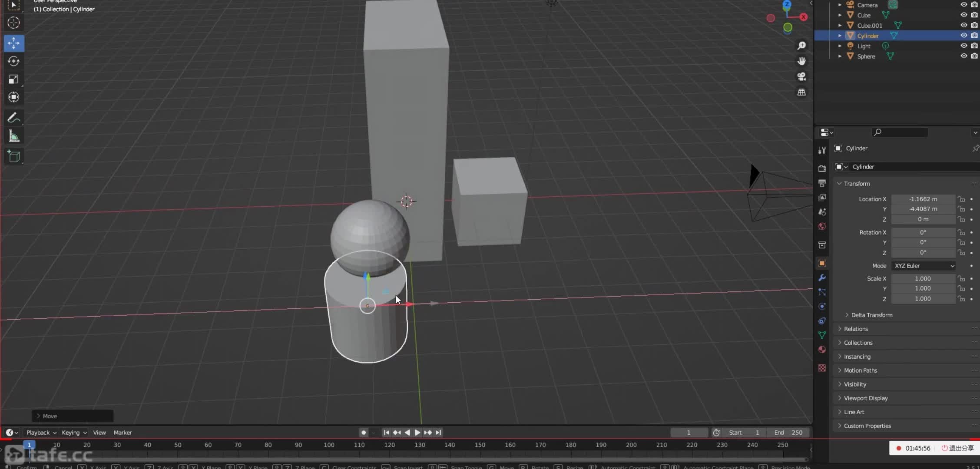
Task: Open the Tool properties tab
Action: tap(822, 150)
